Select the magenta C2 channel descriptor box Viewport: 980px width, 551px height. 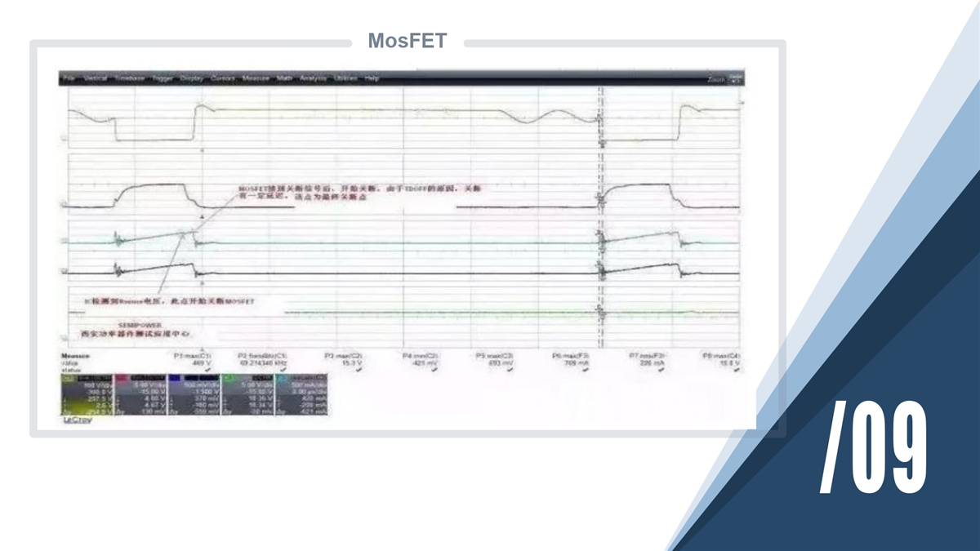point(140,395)
